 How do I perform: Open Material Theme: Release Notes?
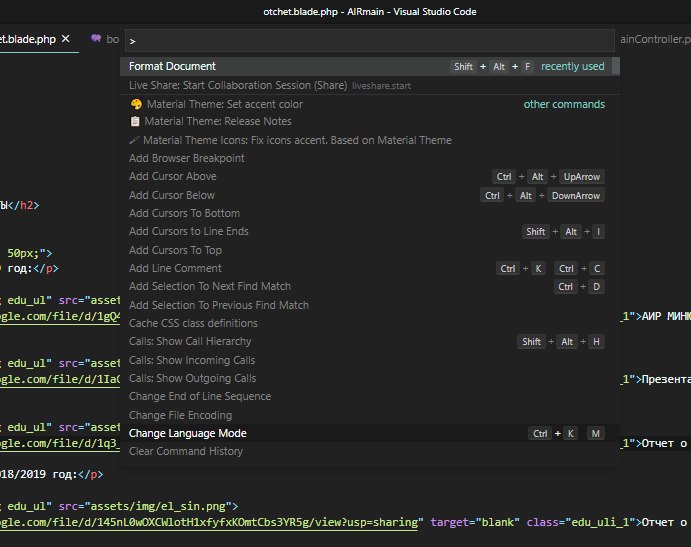coord(369,122)
